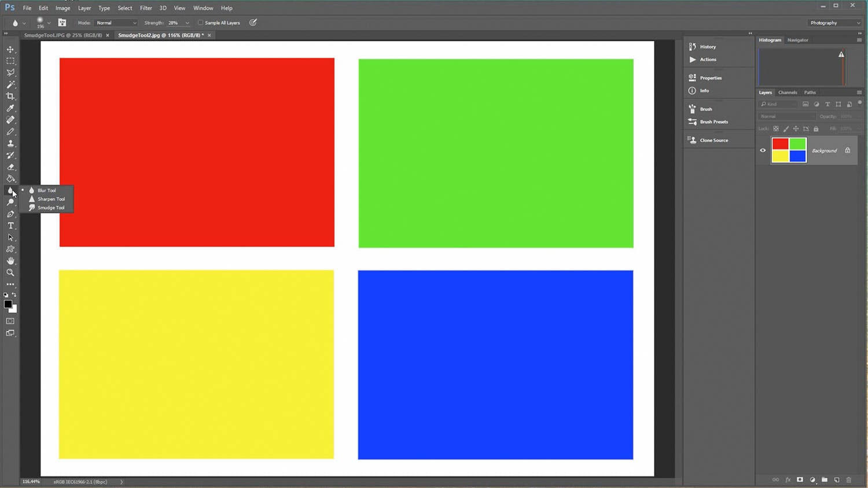868x488 pixels.
Task: Select the Hand tool
Action: [x=10, y=261]
